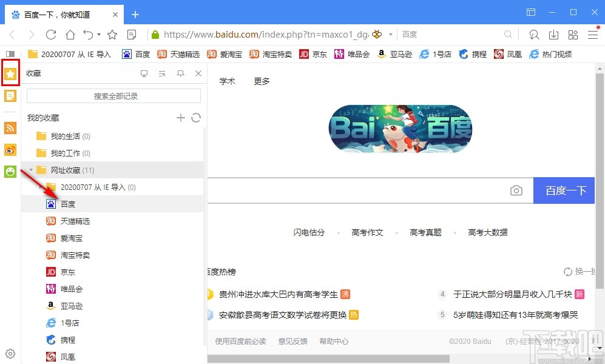Refresh 我的收藏 list

coord(196,118)
